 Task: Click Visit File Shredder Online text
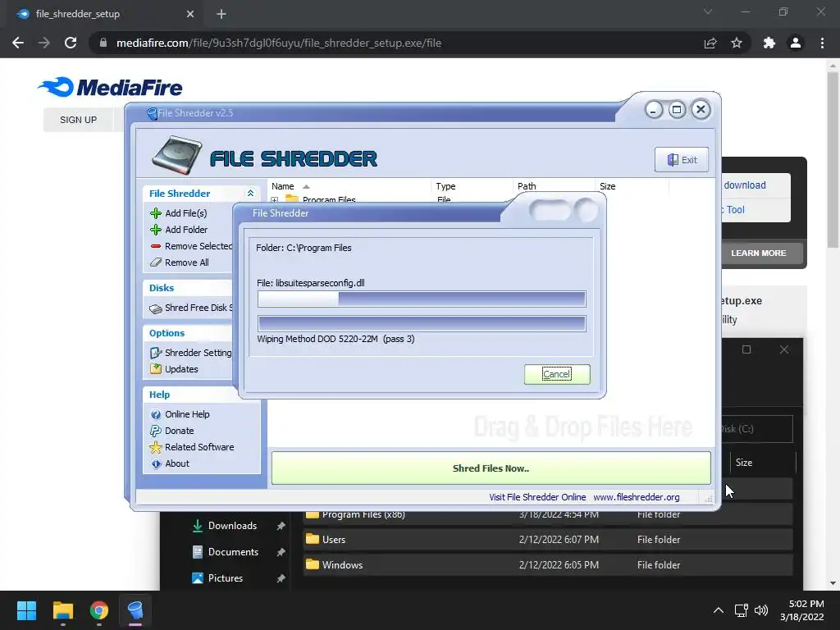tap(537, 497)
